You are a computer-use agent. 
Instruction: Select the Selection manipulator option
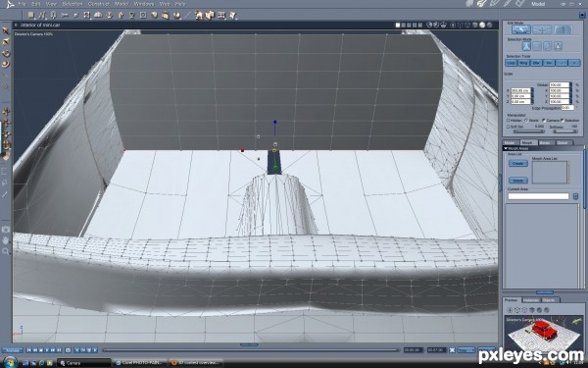(x=562, y=120)
